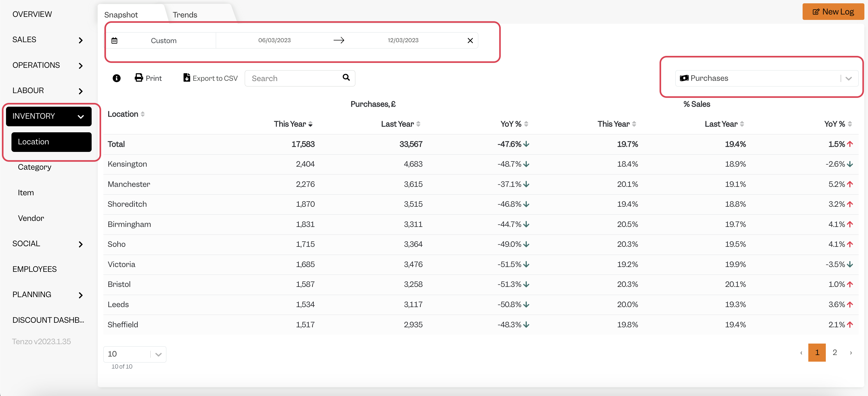Click the Export to CSV icon

(x=187, y=77)
